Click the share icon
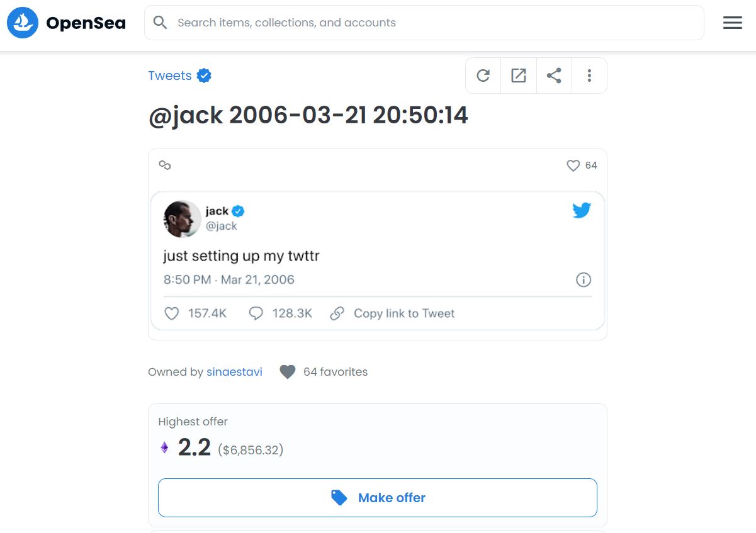Viewport: 756px width, 533px height. point(554,76)
